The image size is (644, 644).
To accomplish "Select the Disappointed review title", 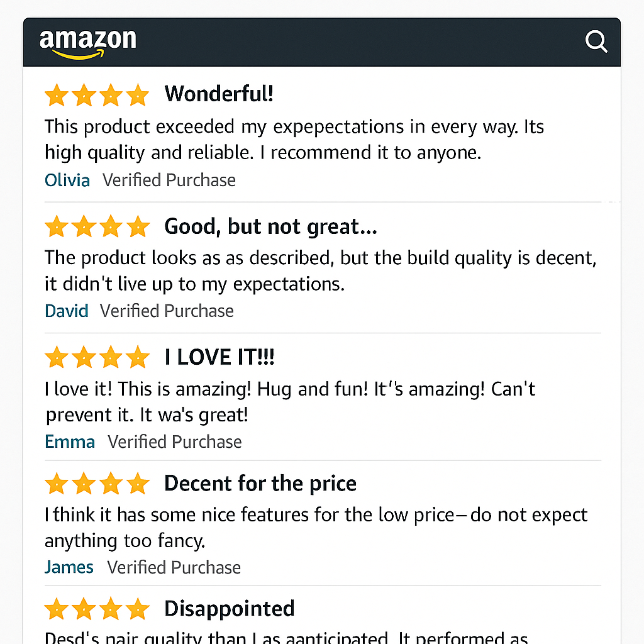I will pyautogui.click(x=229, y=608).
